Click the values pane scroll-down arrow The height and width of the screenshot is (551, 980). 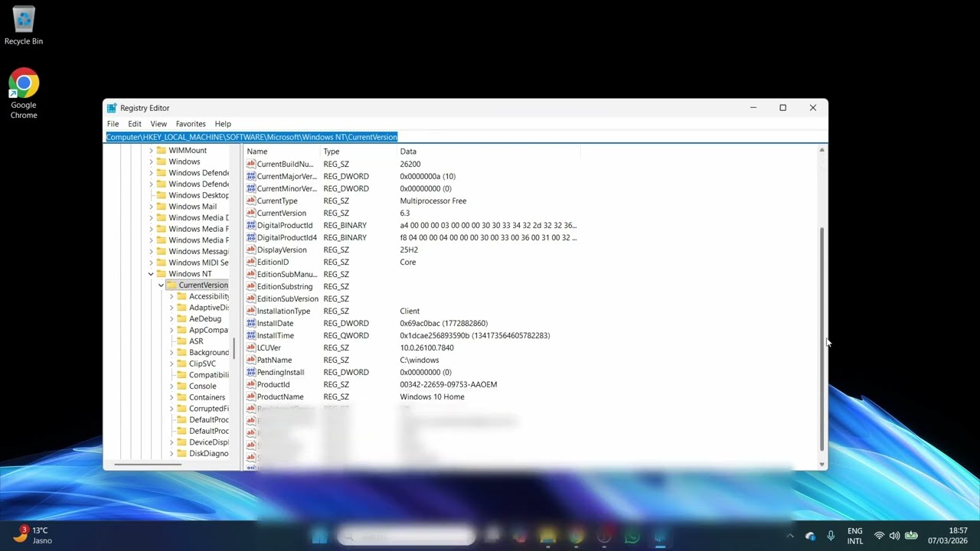click(x=822, y=464)
